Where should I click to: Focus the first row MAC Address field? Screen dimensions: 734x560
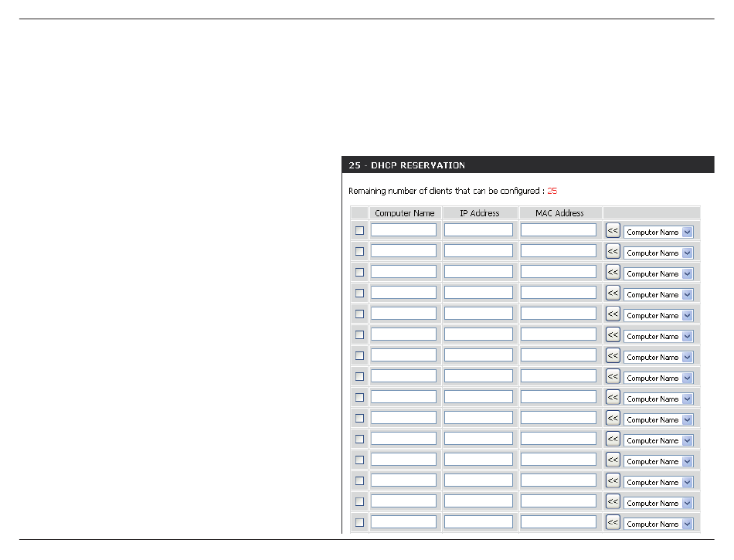tap(559, 229)
